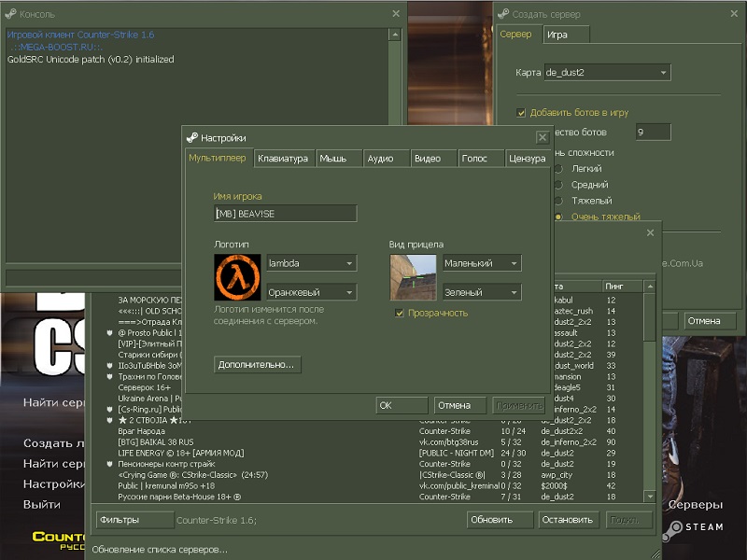This screenshot has height=560, width=747.
Task: Switch to the Цензура tab
Action: (x=527, y=159)
